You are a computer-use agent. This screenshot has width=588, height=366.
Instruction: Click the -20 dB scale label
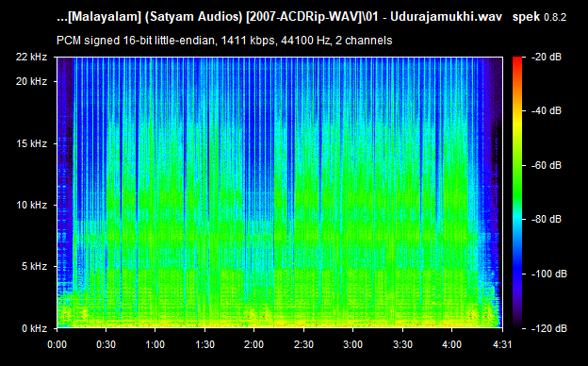tap(547, 57)
